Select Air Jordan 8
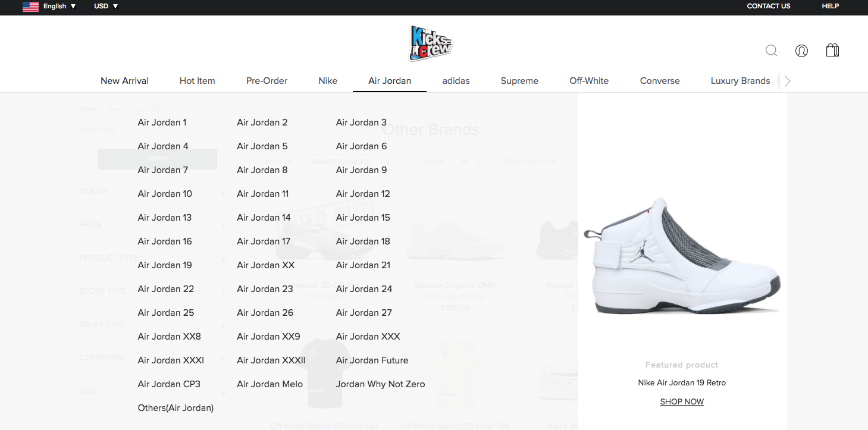Image resolution: width=868 pixels, height=430 pixels. 262,170
